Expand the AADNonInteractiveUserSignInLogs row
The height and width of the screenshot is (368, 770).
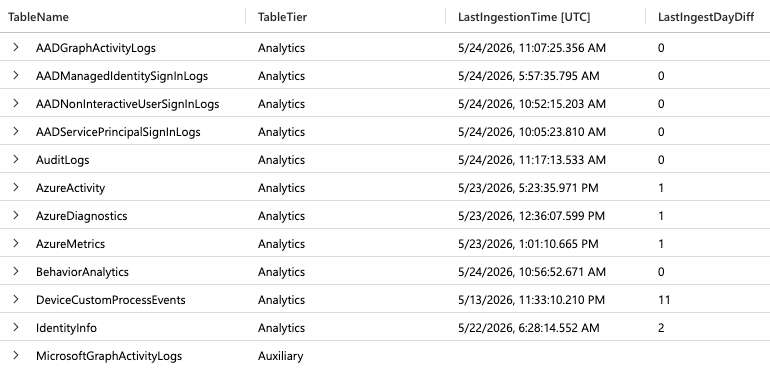(16, 104)
